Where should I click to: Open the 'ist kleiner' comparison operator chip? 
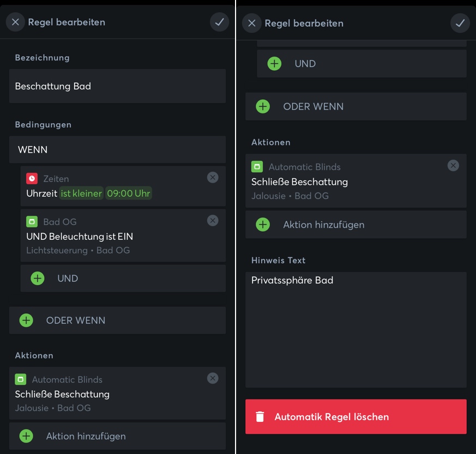click(81, 193)
